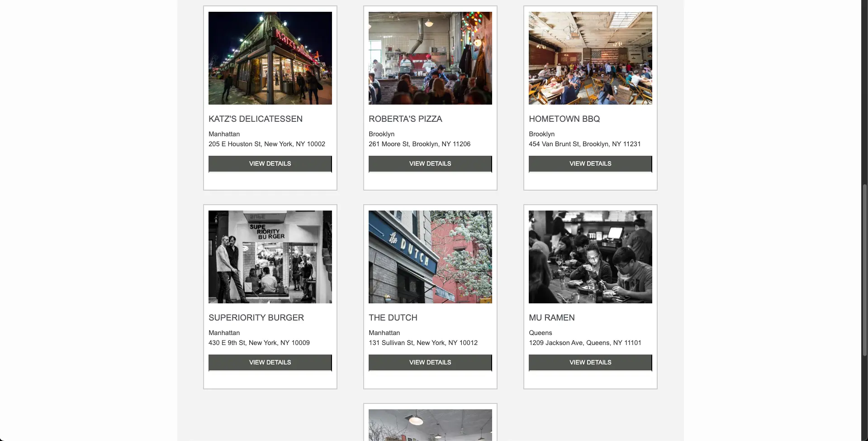Click the partially visible restaurant photo at bottom
The height and width of the screenshot is (441, 868).
click(430, 425)
